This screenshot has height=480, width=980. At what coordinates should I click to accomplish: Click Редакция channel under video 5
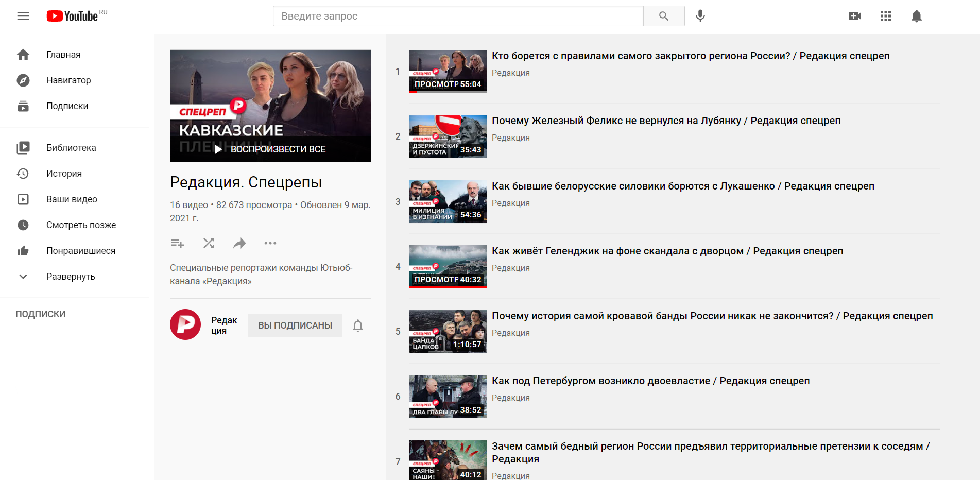pos(511,333)
